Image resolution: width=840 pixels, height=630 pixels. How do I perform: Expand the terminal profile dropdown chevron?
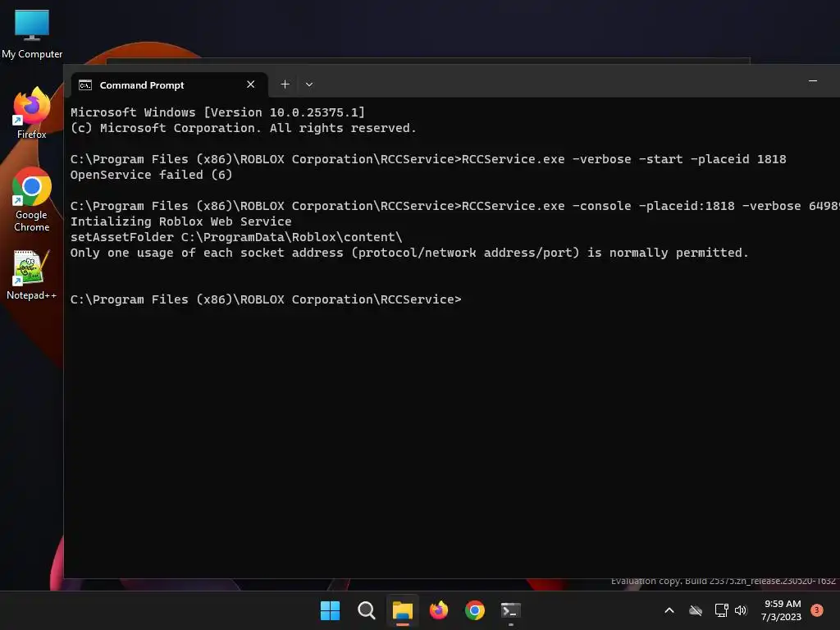tap(309, 84)
